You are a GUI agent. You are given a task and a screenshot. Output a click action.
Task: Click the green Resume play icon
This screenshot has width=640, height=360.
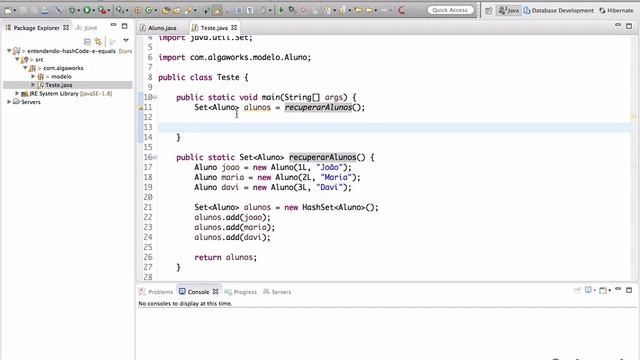pyautogui.click(x=281, y=10)
